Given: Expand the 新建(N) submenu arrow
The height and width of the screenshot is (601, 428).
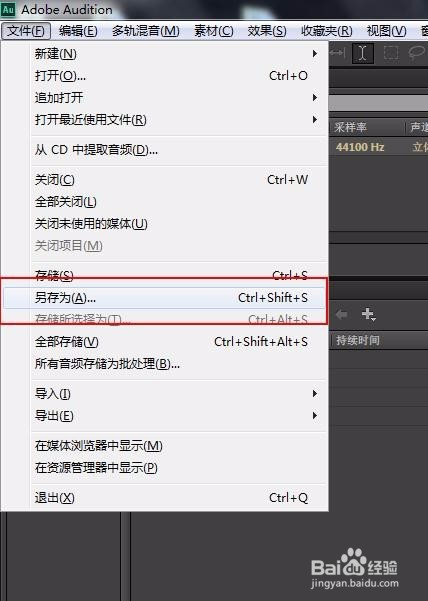Looking at the screenshot, I should (x=315, y=53).
